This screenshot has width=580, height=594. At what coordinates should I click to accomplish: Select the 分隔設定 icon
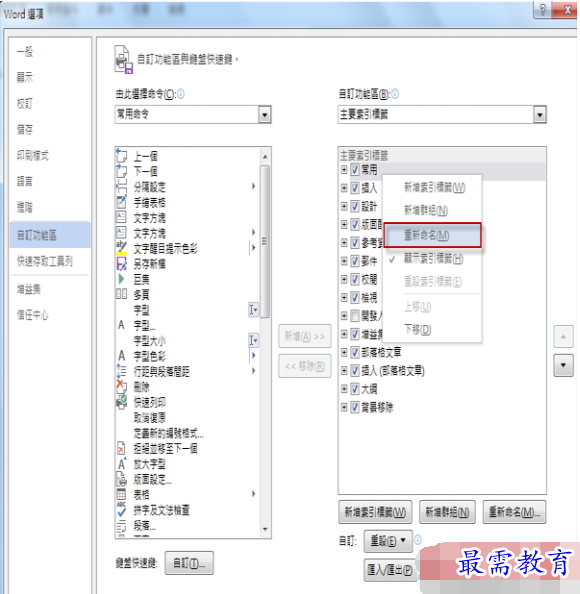(121, 186)
